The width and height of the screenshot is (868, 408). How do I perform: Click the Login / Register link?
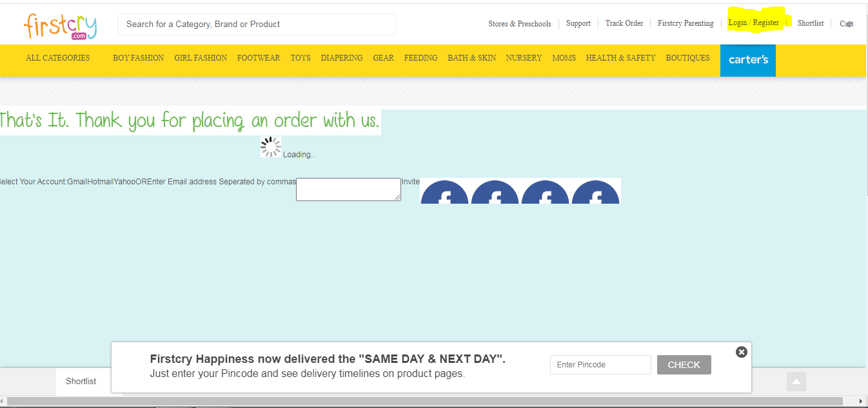[x=753, y=23]
